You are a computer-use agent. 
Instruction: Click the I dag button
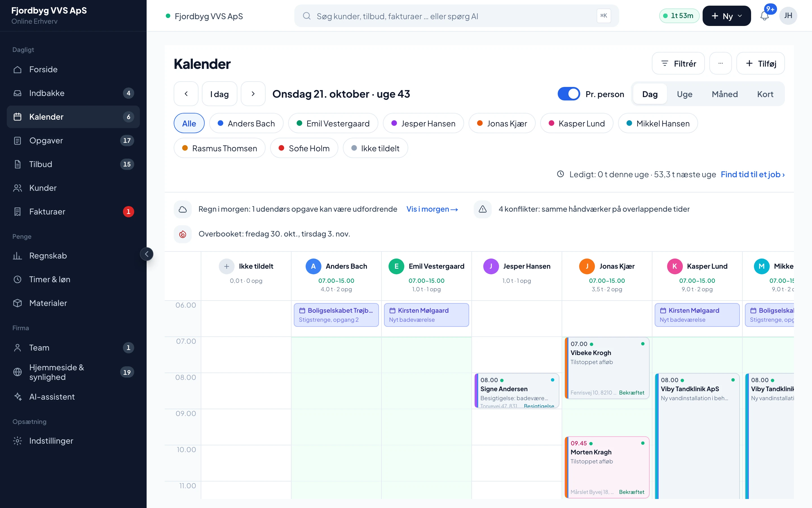click(x=219, y=94)
